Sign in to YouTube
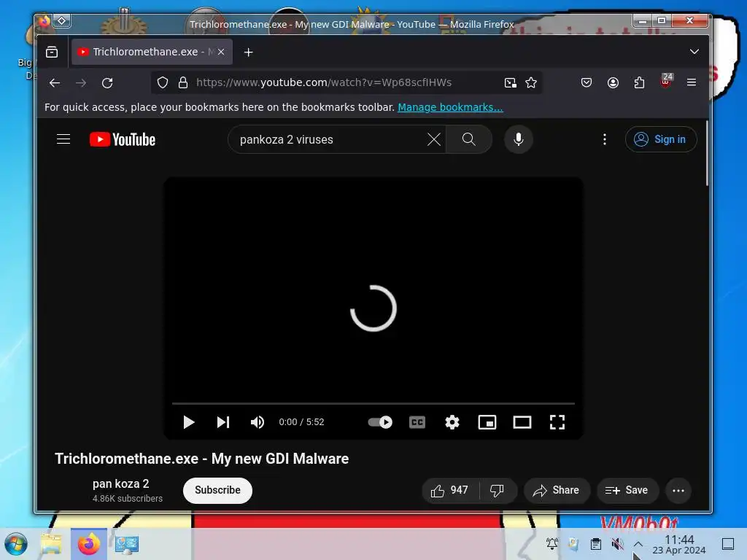747x560 pixels. 661,139
